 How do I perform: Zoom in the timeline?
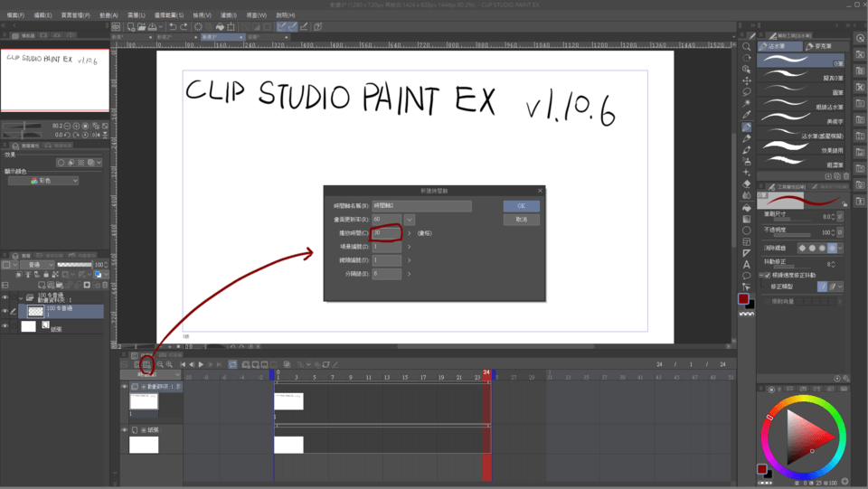pyautogui.click(x=169, y=364)
